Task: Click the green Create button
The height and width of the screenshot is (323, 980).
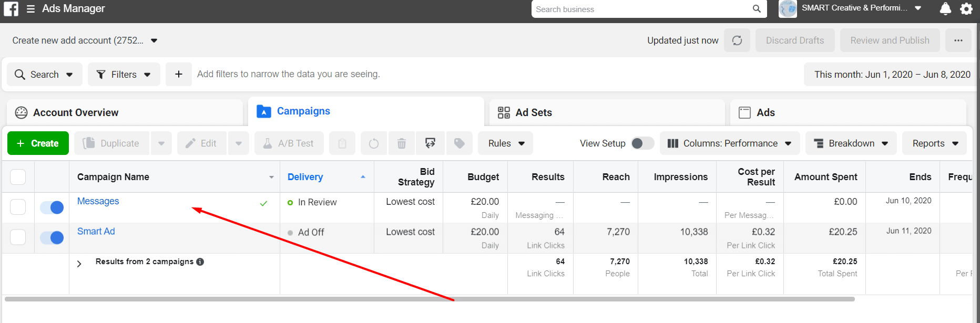Action: (x=38, y=143)
